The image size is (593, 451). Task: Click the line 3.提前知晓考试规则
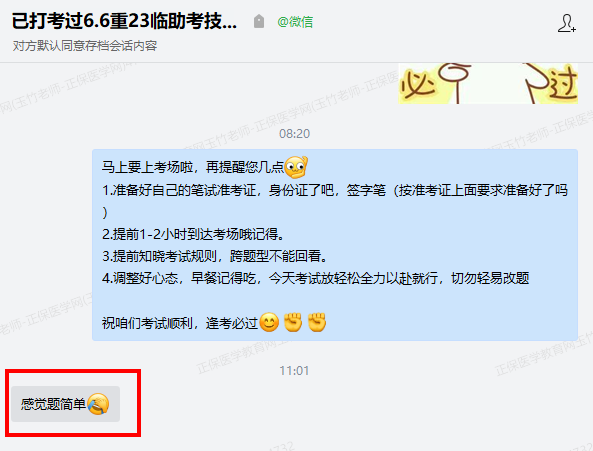(215, 256)
